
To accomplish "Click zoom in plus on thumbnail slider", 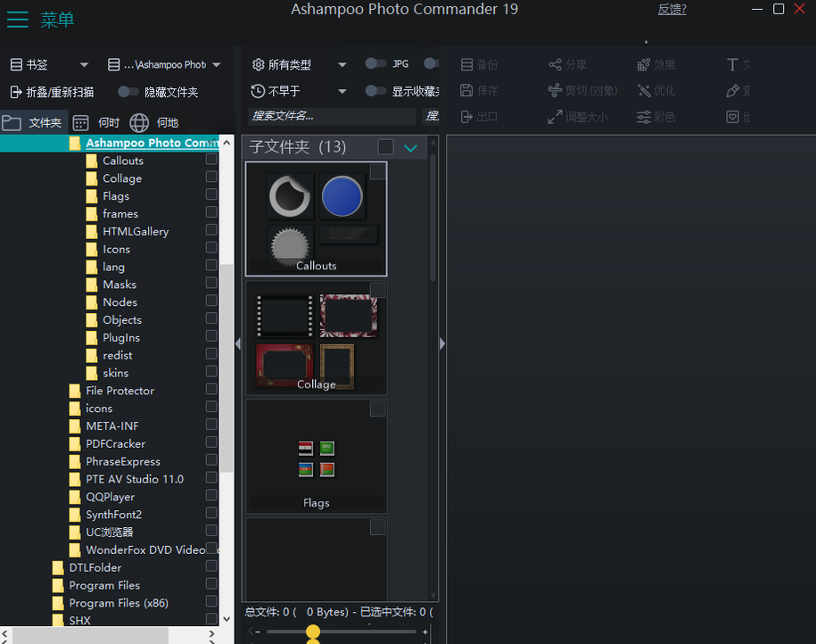I will pos(425,632).
